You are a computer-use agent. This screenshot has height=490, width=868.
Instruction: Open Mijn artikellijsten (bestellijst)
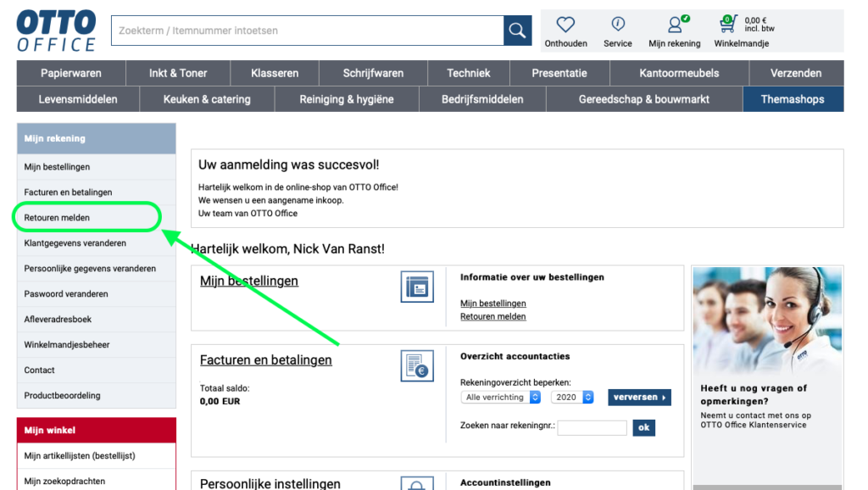97,456
